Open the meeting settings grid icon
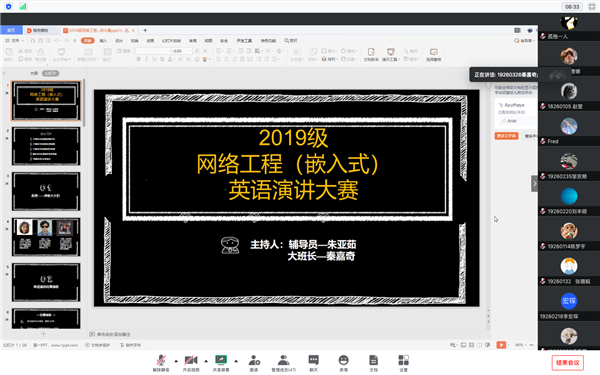600x375 pixels. tap(403, 360)
